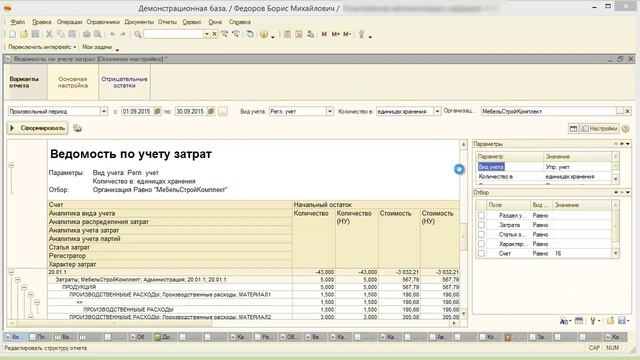Open the Вид учета dropdown arrow
This screenshot has width=640, height=360.
(x=329, y=111)
